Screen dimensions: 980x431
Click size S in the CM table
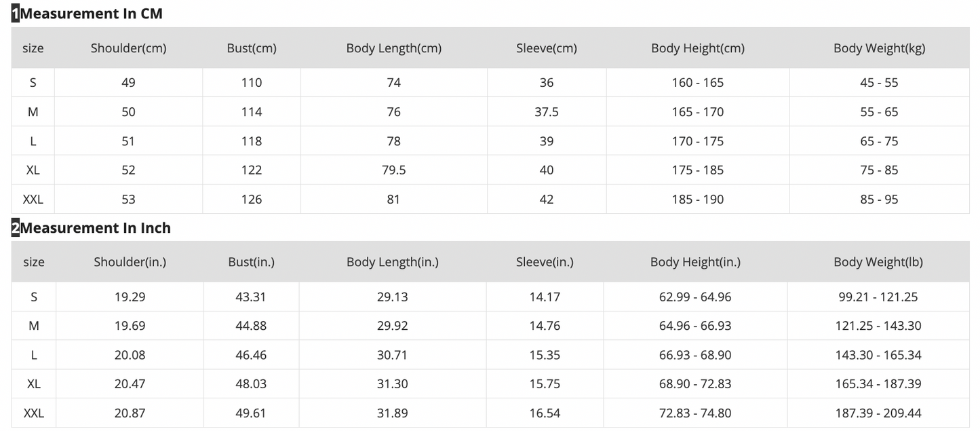pyautogui.click(x=33, y=83)
